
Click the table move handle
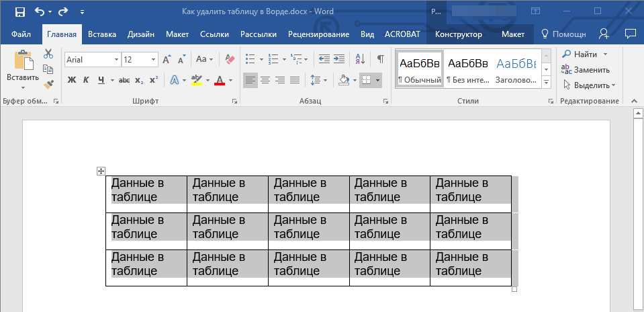point(101,171)
